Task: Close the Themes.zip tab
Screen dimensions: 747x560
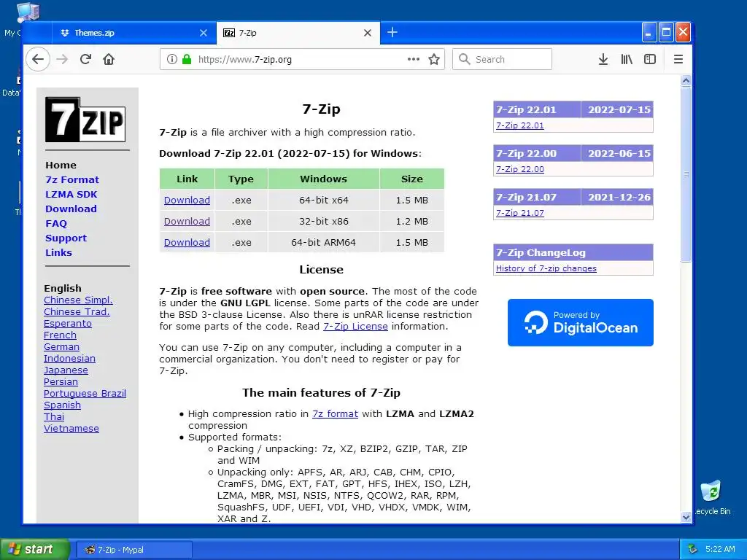Action: pos(204,33)
